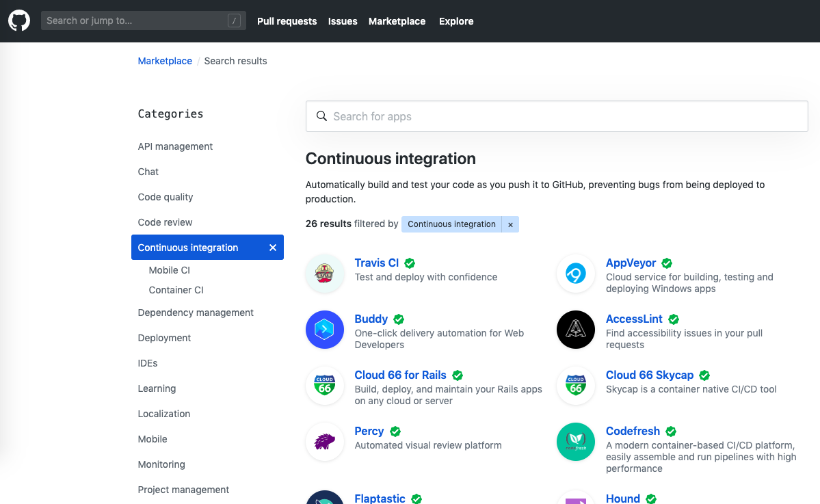Open the Percy hedgehog logo
The width and height of the screenshot is (820, 504).
point(325,441)
